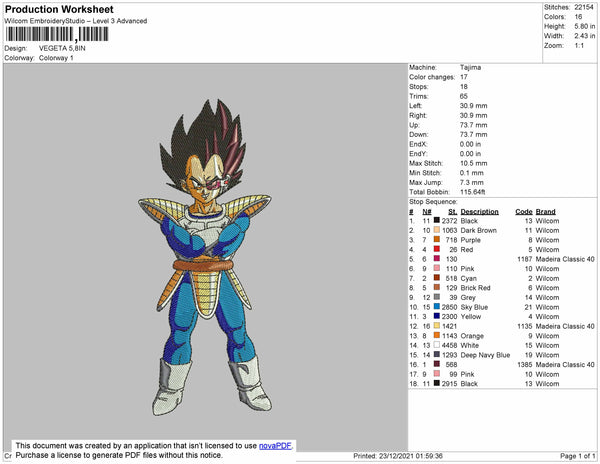Click the Stitches value '22154'
The width and height of the screenshot is (600, 464).
pos(584,7)
